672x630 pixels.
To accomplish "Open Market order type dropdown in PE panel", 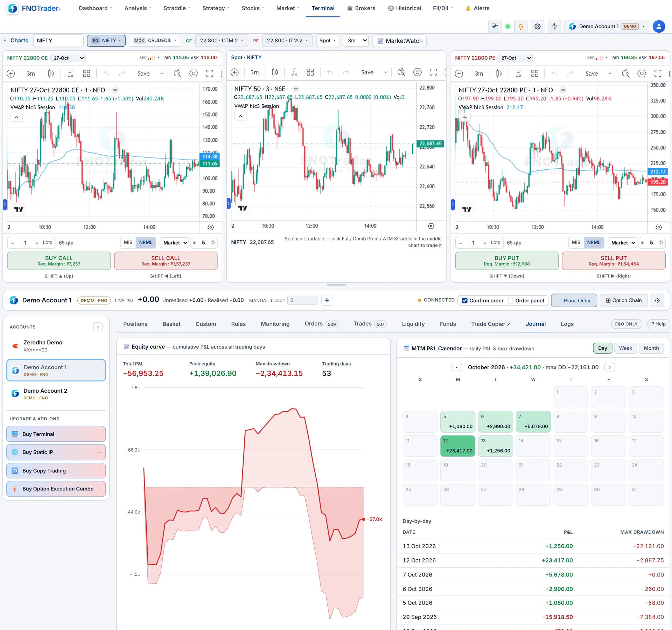I will pyautogui.click(x=622, y=243).
